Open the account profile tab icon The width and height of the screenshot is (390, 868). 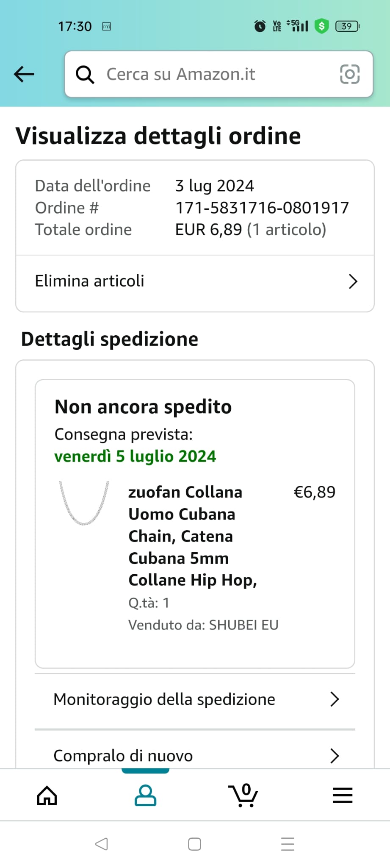[145, 795]
